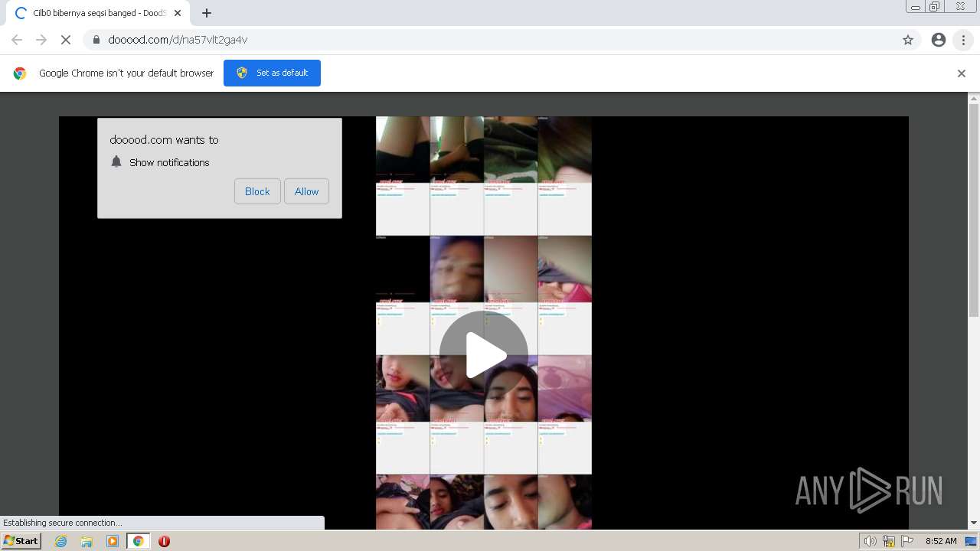Screen dimensions: 980x551
Task: Go forward to next page
Action: point(41,40)
